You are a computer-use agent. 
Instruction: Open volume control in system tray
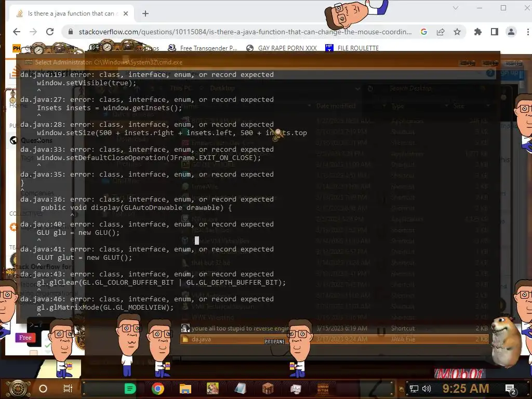click(426, 389)
